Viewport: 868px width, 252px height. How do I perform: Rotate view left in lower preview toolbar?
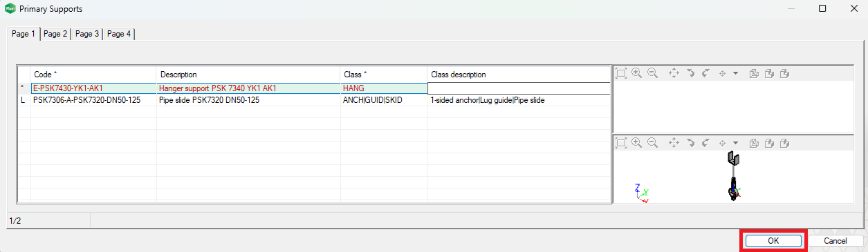pyautogui.click(x=690, y=143)
